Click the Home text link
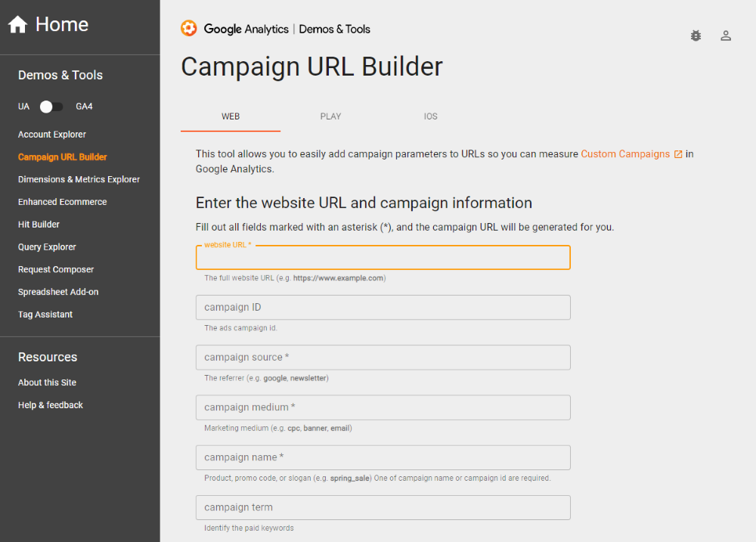 [x=62, y=24]
